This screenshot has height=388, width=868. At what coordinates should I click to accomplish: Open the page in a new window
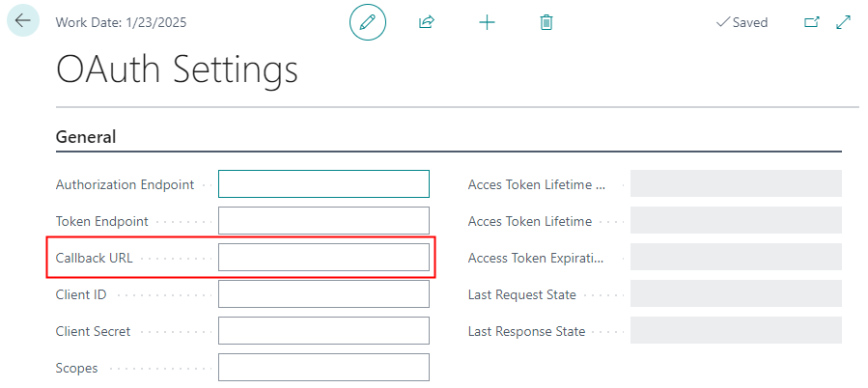coord(811,22)
